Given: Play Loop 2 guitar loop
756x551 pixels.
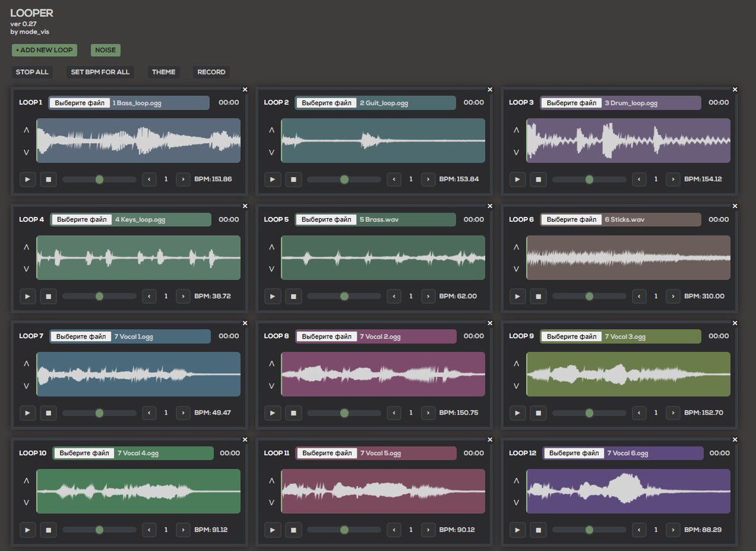Looking at the screenshot, I should tap(272, 180).
